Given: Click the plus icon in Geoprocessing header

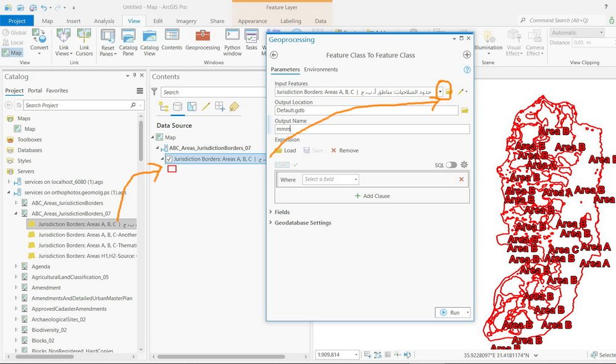Looking at the screenshot, I should [467, 55].
